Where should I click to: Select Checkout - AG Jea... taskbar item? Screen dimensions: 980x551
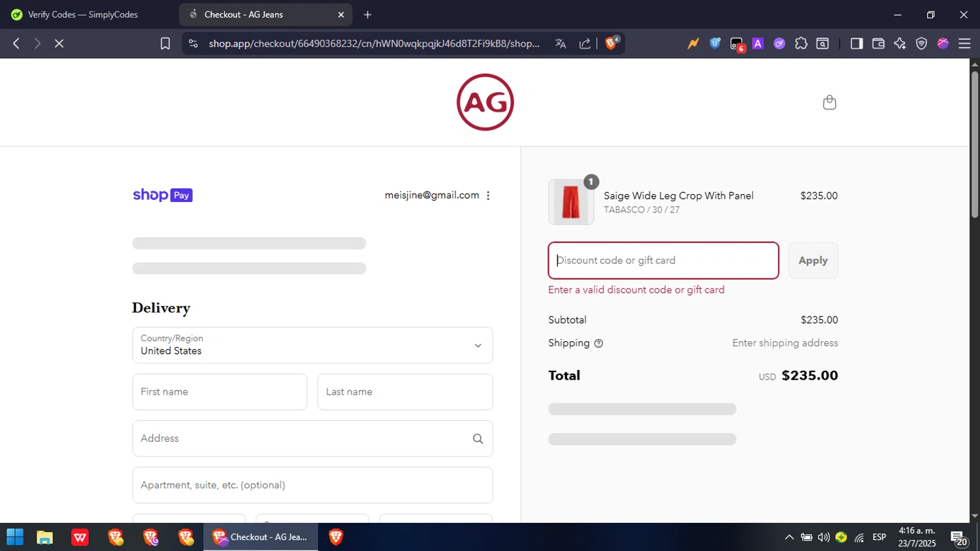click(261, 537)
